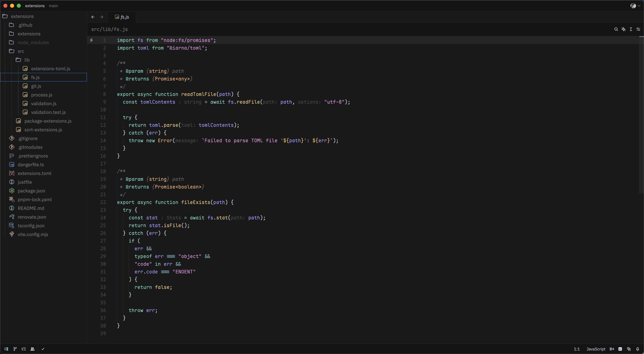The image size is (644, 354).
Task: Toggle the terminal panel icon
Action: [620, 349]
